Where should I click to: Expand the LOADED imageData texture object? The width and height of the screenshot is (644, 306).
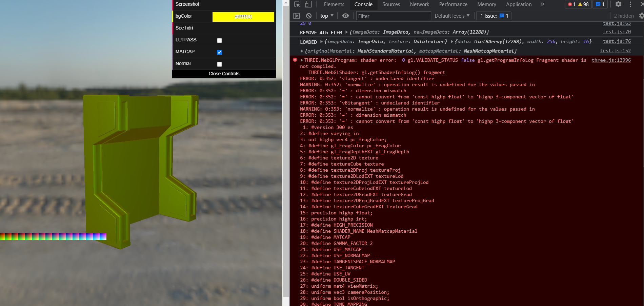(x=321, y=42)
